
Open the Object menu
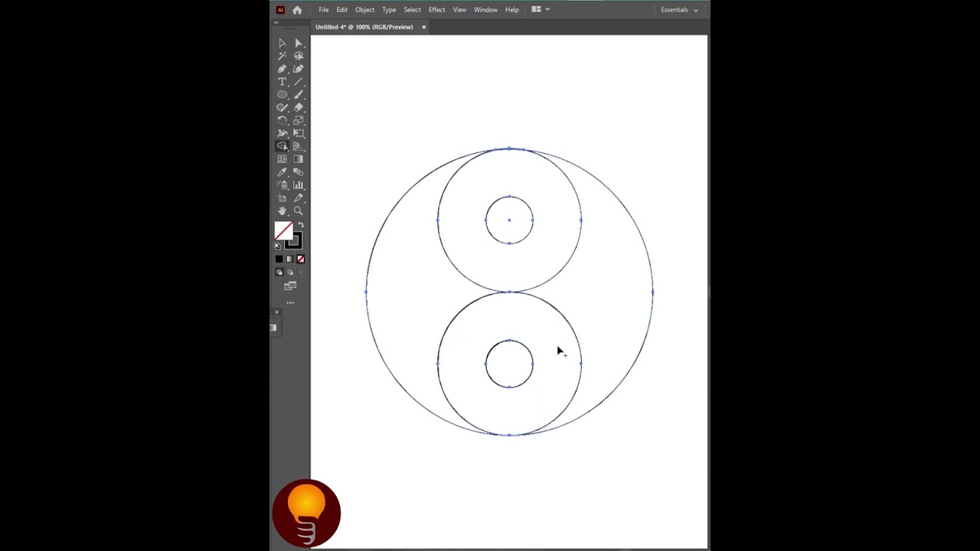(x=364, y=10)
